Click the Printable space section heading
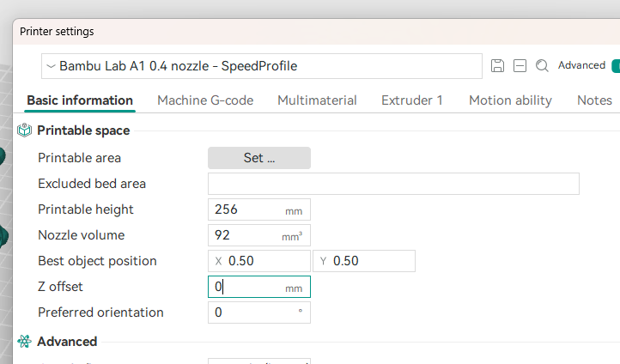 [83, 130]
